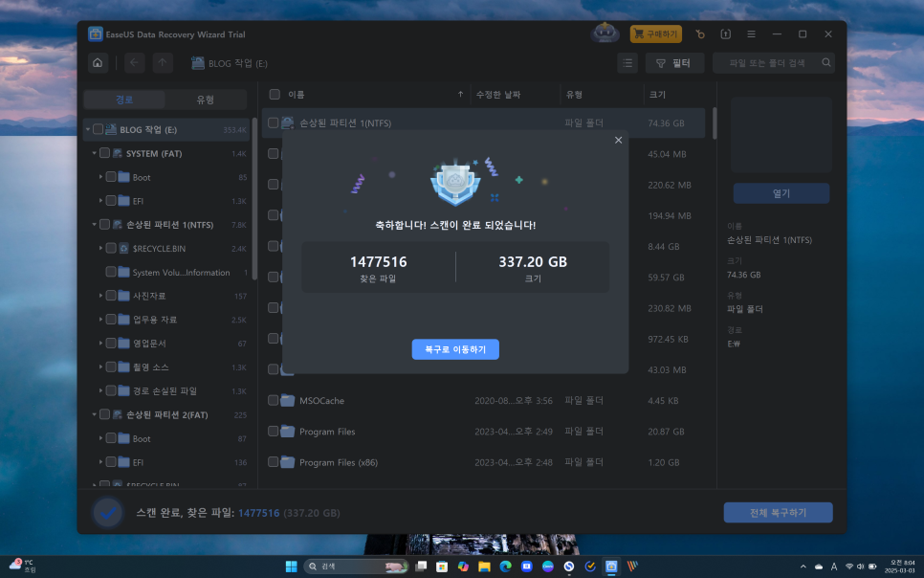Go to the home screen icon
Image resolution: width=924 pixels, height=578 pixels.
coord(98,63)
